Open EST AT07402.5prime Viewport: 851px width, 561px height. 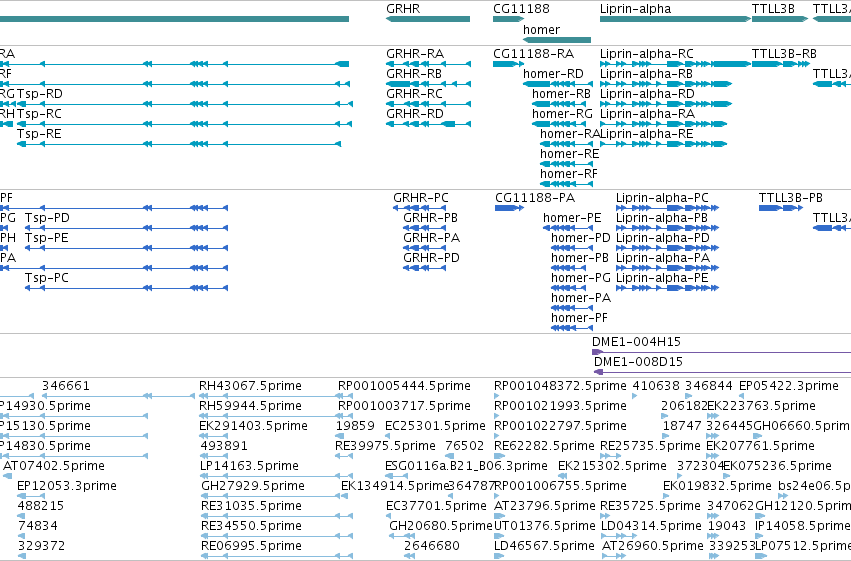click(x=54, y=466)
